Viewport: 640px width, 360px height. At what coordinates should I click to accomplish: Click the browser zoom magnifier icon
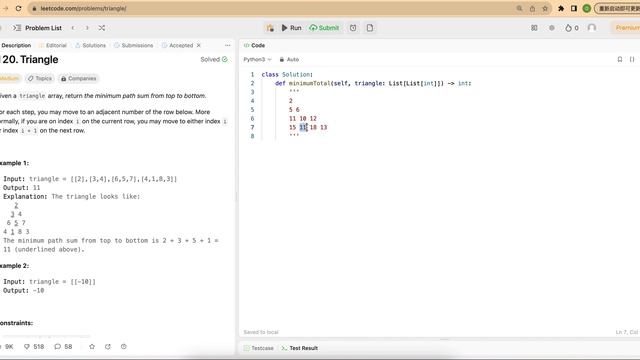pos(519,8)
